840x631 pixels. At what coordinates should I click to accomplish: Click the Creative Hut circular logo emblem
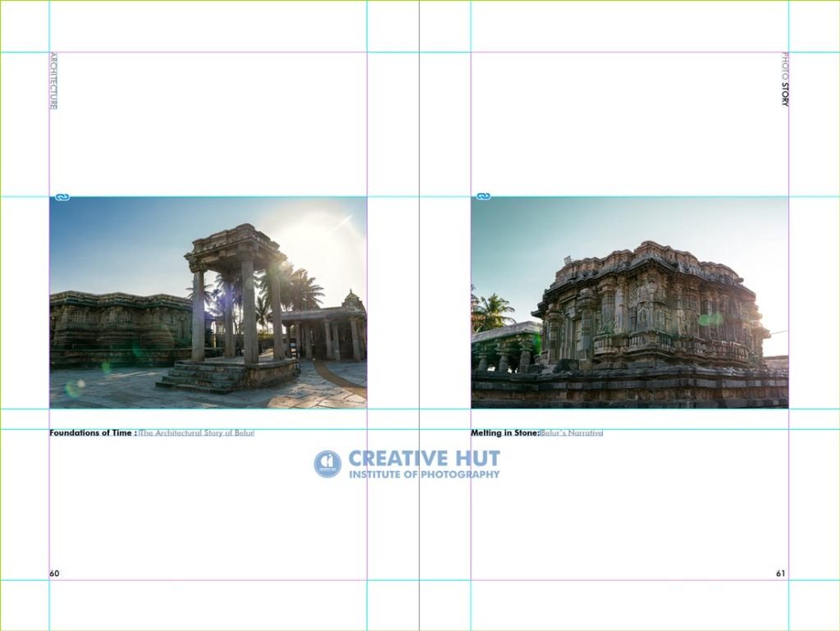(327, 464)
